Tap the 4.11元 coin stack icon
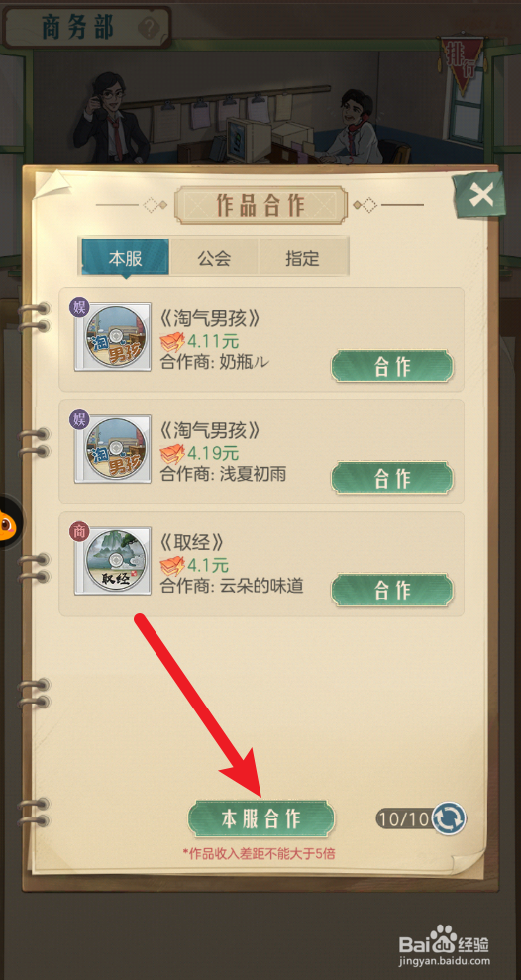The height and width of the screenshot is (980, 521). [x=172, y=341]
